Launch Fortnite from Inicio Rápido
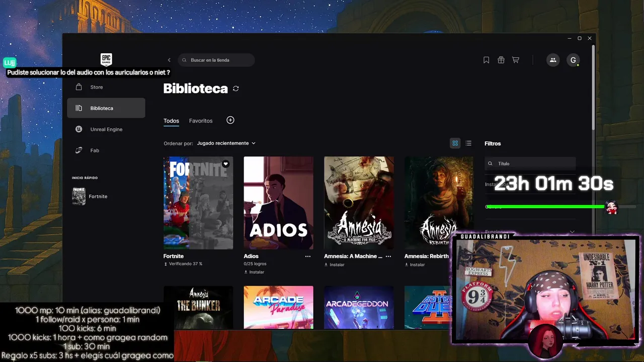The width and height of the screenshot is (644, 362). [90, 197]
